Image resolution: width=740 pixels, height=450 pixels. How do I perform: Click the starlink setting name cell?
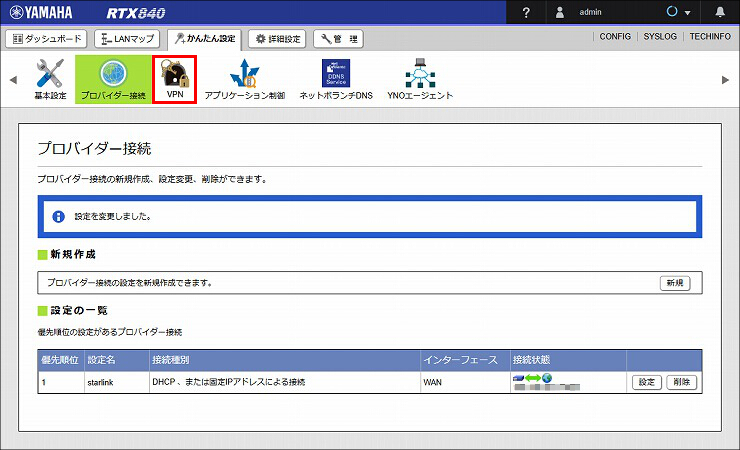tap(117, 383)
